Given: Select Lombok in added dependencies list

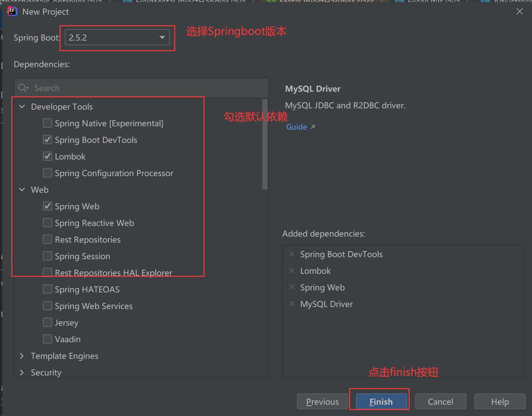Looking at the screenshot, I should tap(316, 271).
